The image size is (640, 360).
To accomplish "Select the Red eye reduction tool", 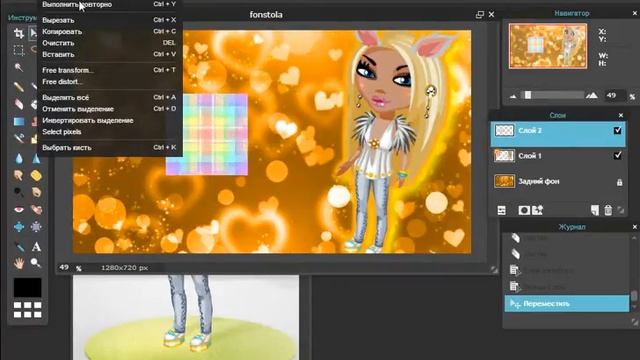I will tap(19, 209).
